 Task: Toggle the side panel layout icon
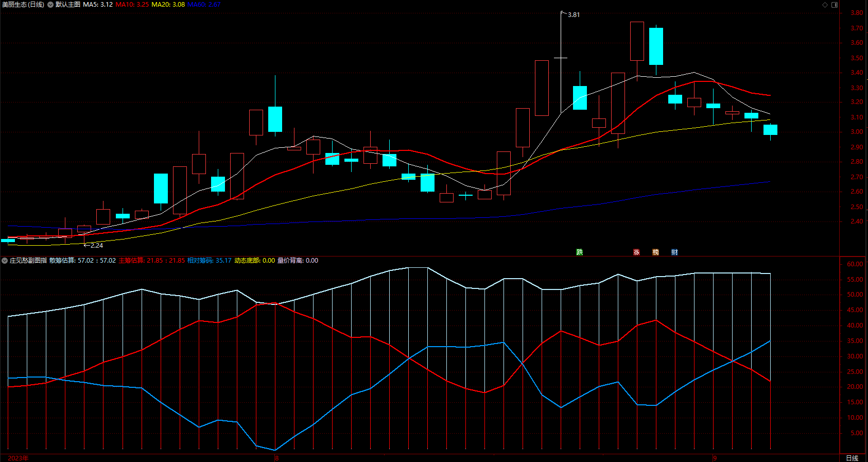[x=835, y=5]
